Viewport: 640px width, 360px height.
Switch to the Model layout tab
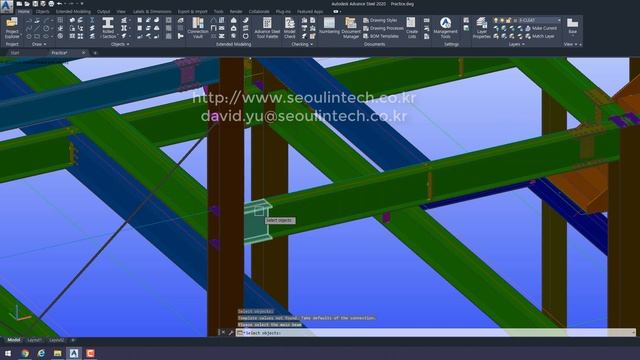tap(13, 340)
